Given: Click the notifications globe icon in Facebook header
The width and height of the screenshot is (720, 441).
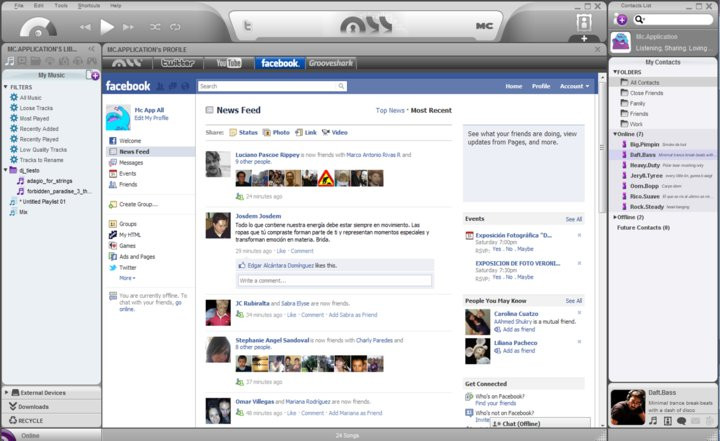Looking at the screenshot, I should 185,86.
